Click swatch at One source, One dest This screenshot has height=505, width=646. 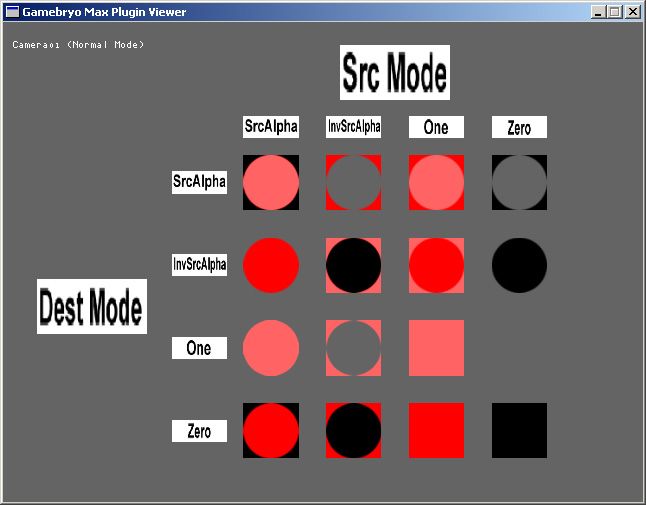pos(436,348)
